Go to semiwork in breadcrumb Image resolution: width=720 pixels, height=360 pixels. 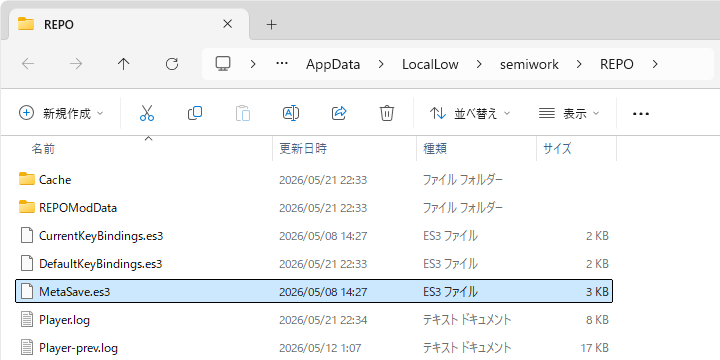point(529,64)
